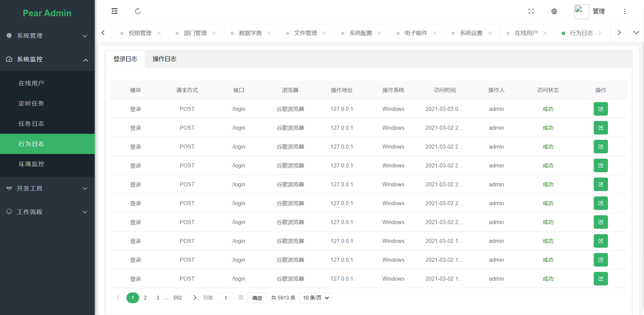The height and width of the screenshot is (315, 644).
Task: Close the 系统设置 tab
Action: pos(490,33)
